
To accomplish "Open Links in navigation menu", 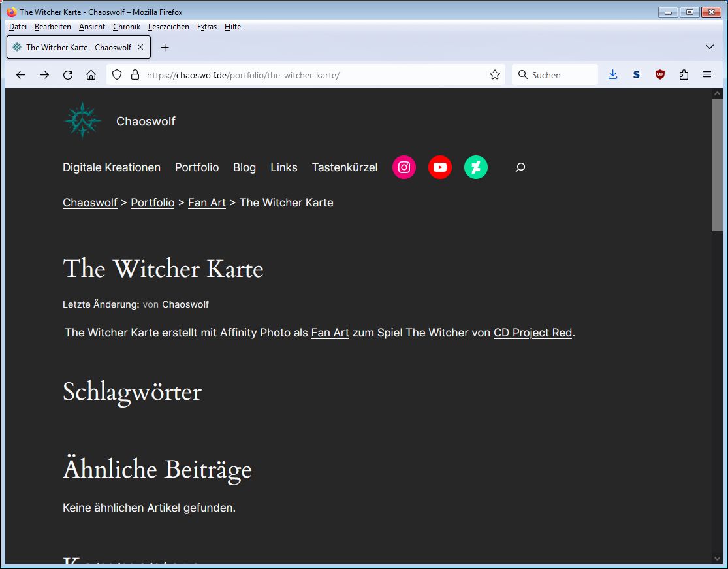I will 284,167.
